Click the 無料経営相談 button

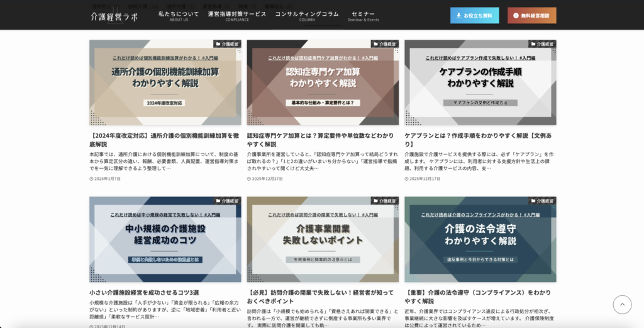click(x=531, y=16)
